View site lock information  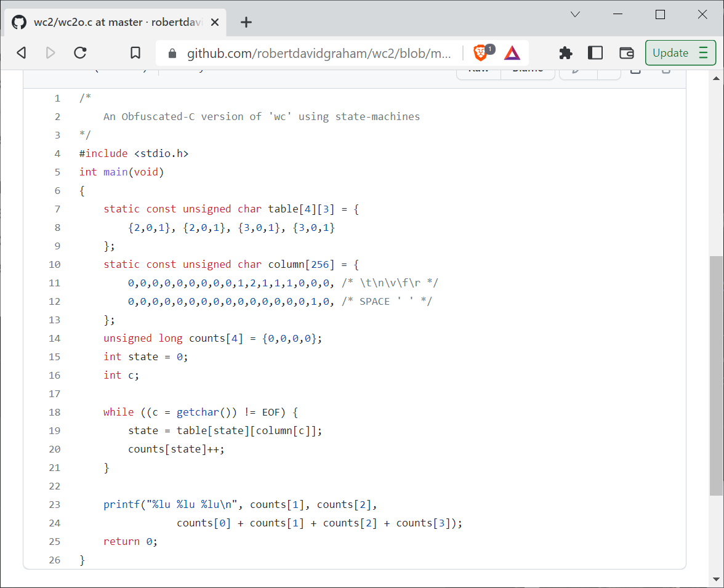coord(172,54)
